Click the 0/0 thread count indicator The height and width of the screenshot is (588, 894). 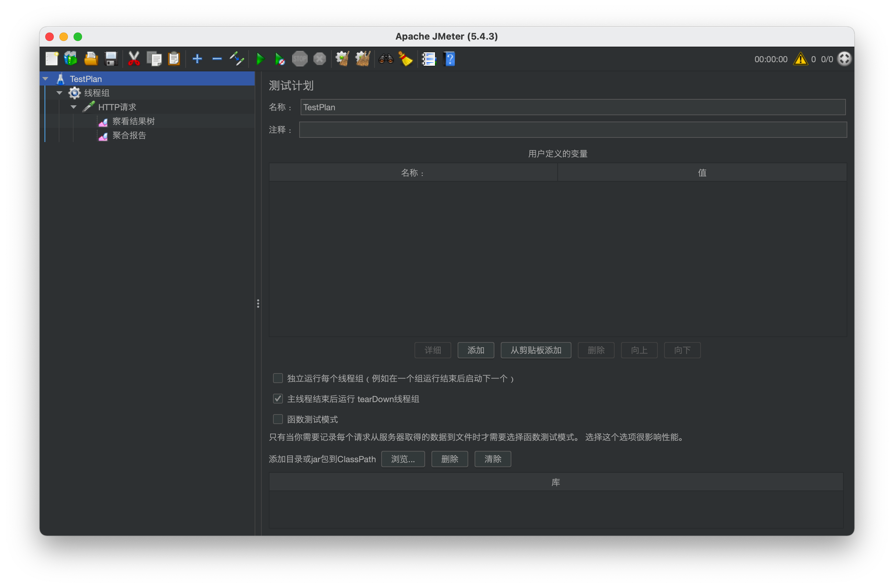[x=827, y=59]
